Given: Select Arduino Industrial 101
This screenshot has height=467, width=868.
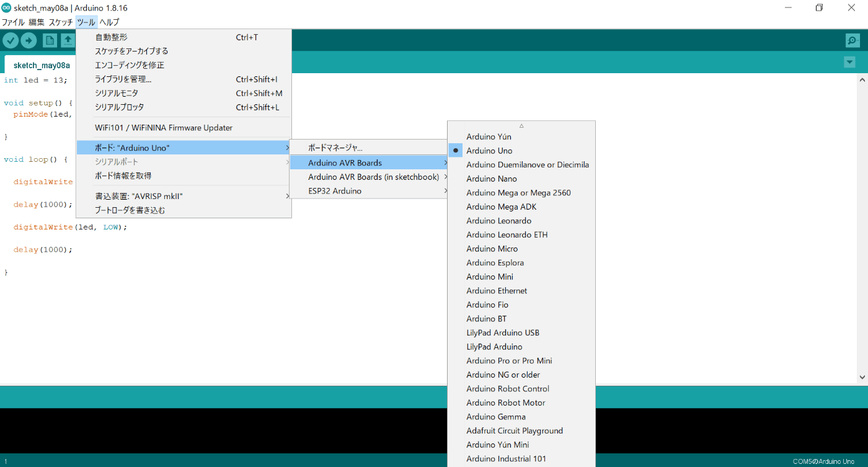Looking at the screenshot, I should coord(521,459).
